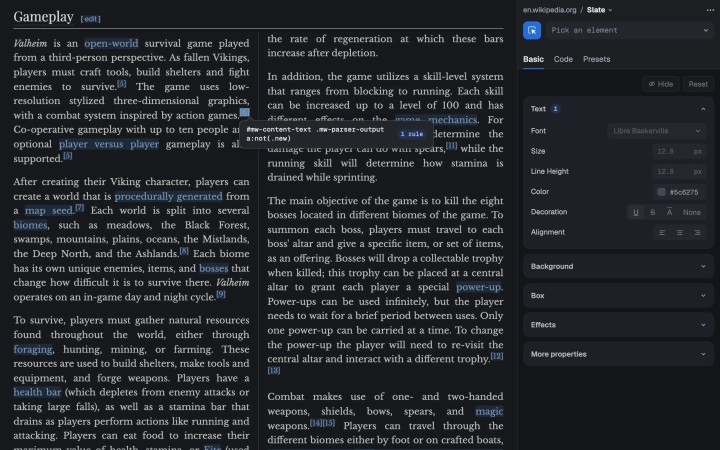This screenshot has height=450, width=720.
Task: Open the Libre Baskerville font dropdown
Action: tap(656, 131)
